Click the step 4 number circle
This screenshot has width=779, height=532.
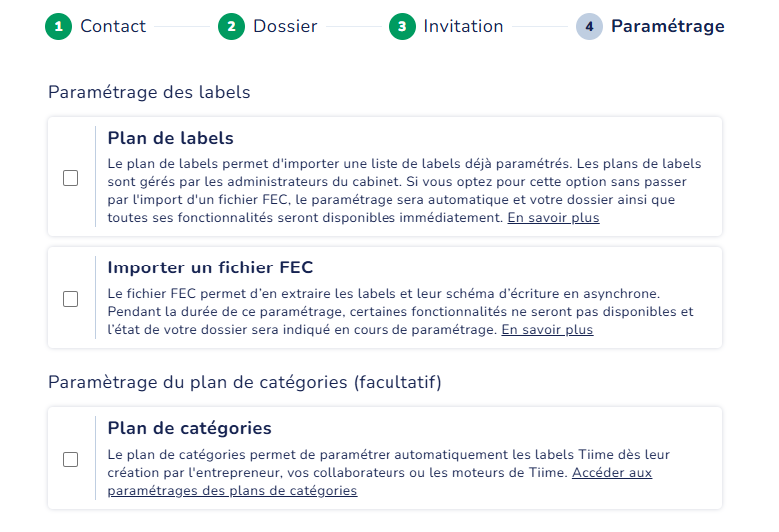(589, 27)
